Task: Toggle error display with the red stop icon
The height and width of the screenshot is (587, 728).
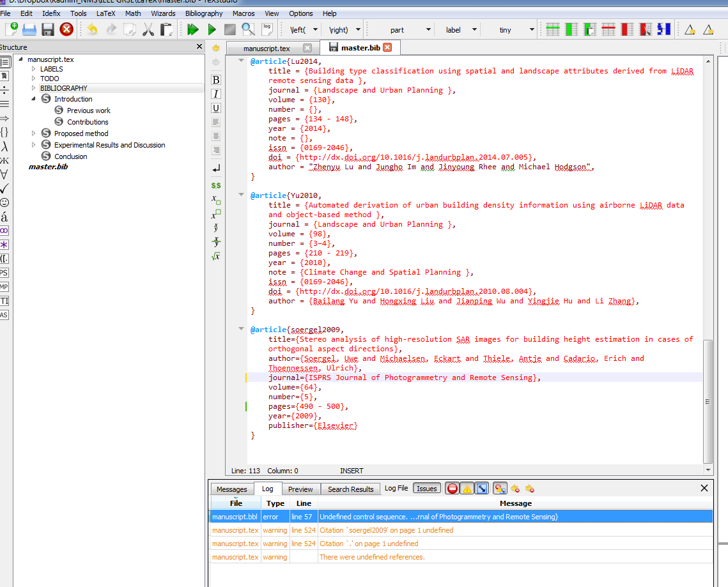Action: coord(453,488)
